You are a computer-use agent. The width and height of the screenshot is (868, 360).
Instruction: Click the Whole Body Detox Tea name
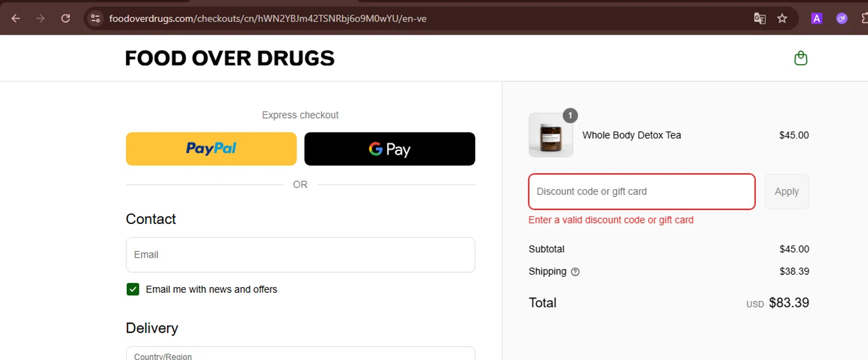631,135
